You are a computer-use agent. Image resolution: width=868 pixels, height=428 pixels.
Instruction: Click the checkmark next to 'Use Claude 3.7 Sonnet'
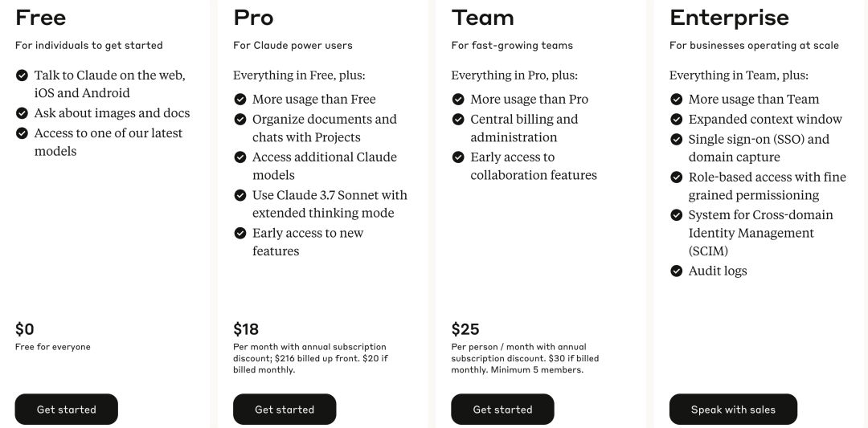click(x=240, y=195)
